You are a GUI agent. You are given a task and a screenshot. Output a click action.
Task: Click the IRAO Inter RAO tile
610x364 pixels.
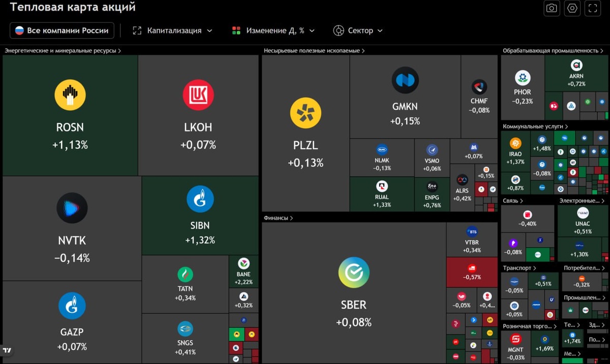[x=515, y=151]
